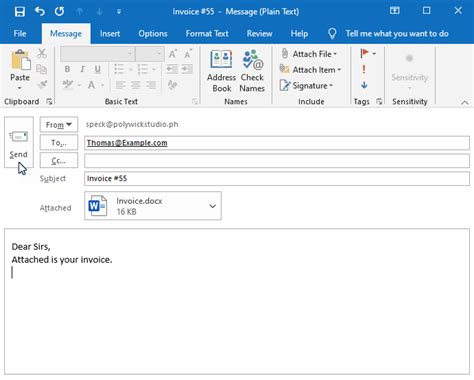Select the Format Painter brush
Image resolution: width=474 pixels, height=380 pixels.
(42, 85)
